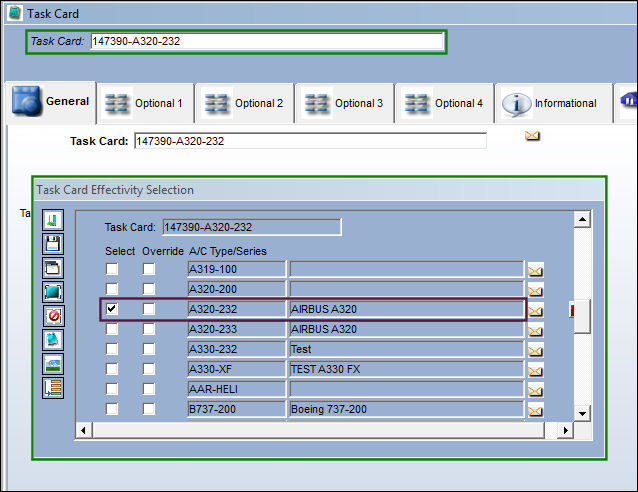Click envelope icon on A319-100 row
Viewport: 638px width, 492px height.
pos(535,270)
